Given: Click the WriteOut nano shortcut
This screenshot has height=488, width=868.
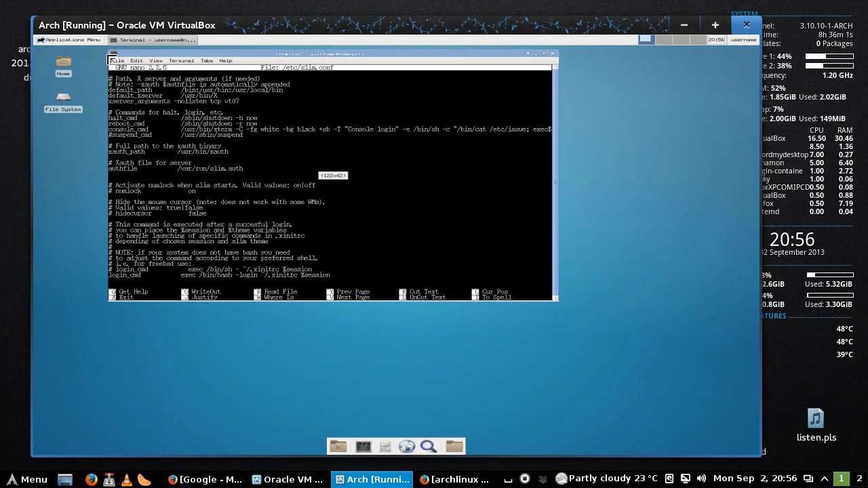Looking at the screenshot, I should (x=201, y=292).
